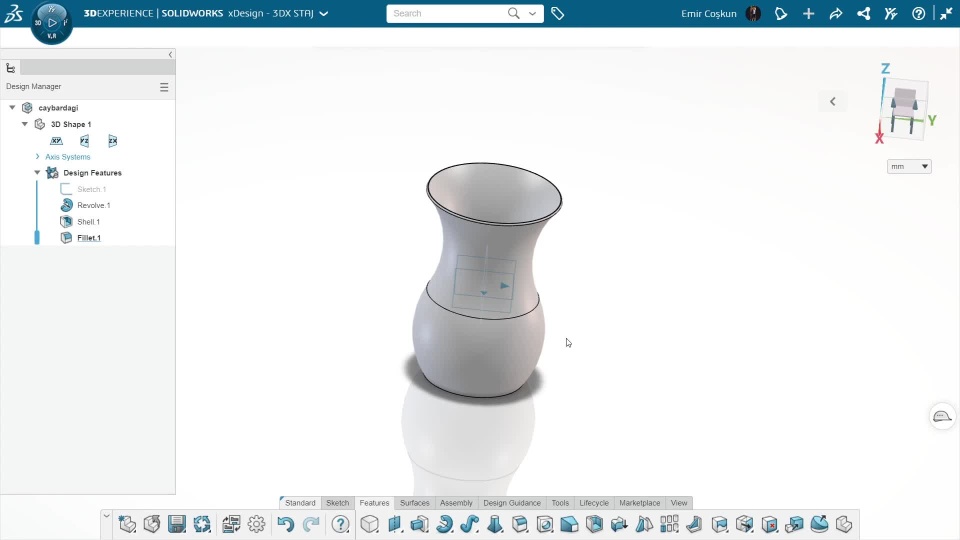Collapse the Design Features node
This screenshot has width=960, height=540.
(x=37, y=173)
